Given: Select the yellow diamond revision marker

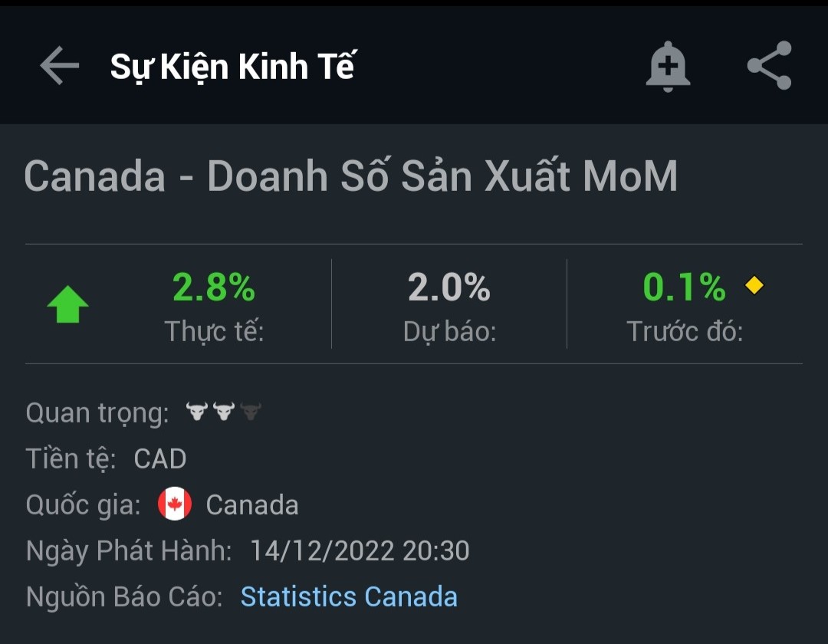Looking at the screenshot, I should [755, 284].
